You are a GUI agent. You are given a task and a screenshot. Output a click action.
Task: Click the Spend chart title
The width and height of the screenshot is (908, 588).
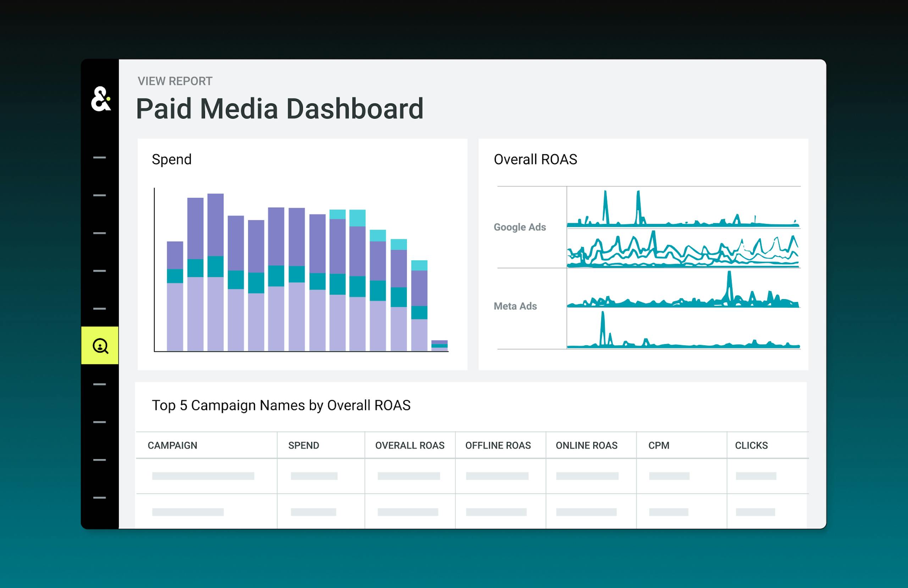coord(172,159)
